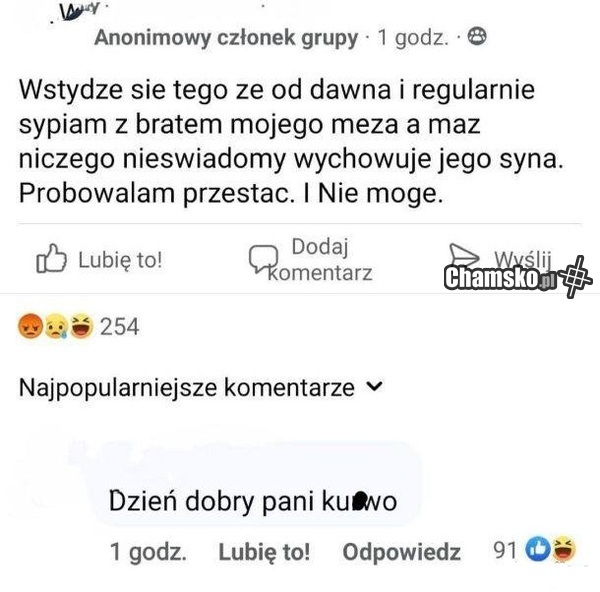Open the 254 reactions count
The image size is (600, 592).
point(119,327)
